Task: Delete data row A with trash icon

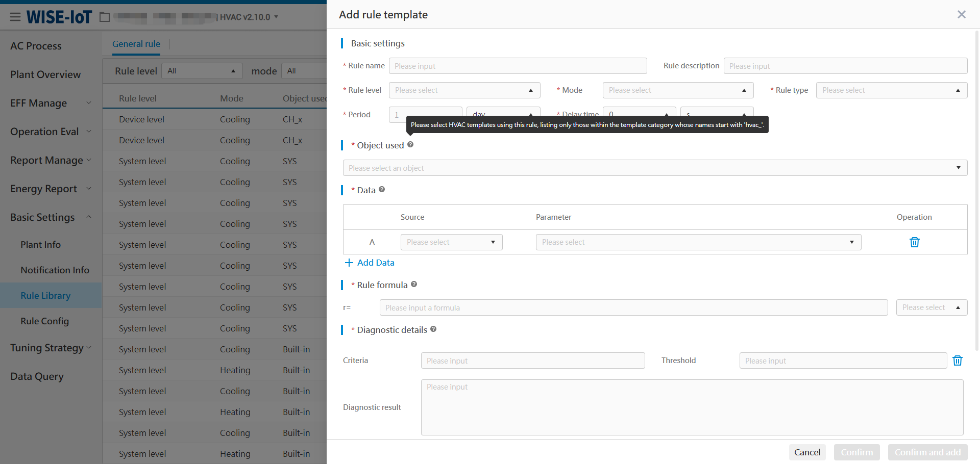Action: coord(914,242)
